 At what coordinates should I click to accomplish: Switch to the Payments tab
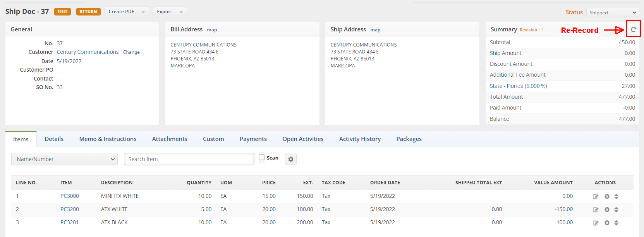(x=253, y=139)
